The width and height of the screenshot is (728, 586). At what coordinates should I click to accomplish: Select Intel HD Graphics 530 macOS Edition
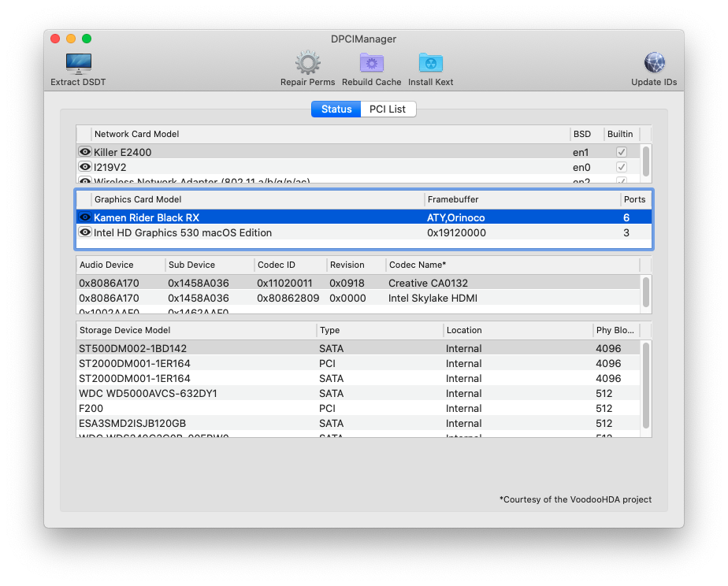364,232
